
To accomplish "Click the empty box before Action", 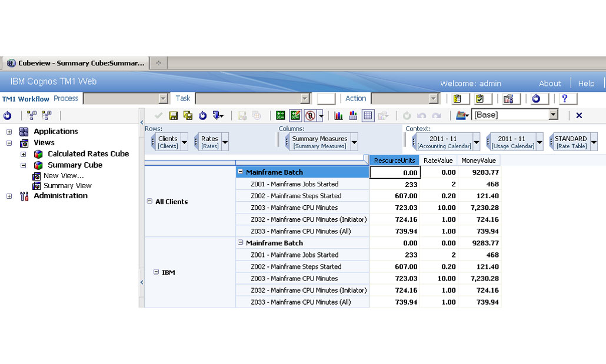I will [x=326, y=99].
